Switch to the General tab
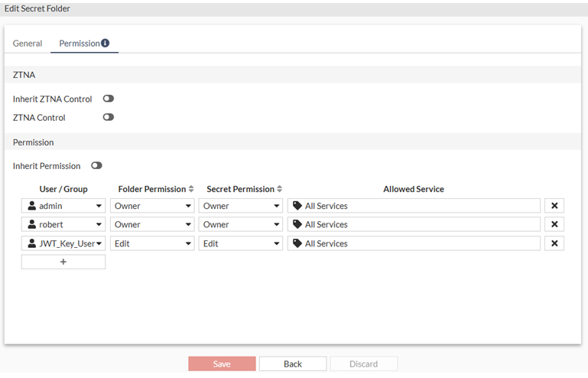 point(28,44)
